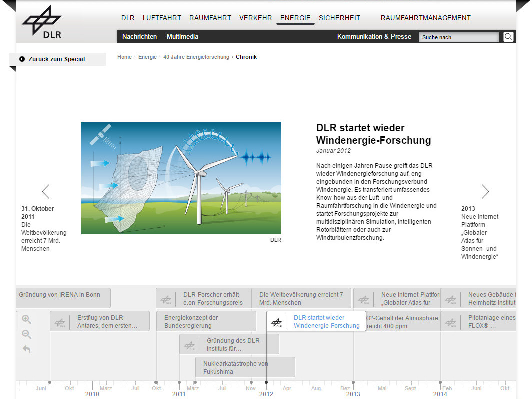Open the RAUMFAHRT menu item

210,18
